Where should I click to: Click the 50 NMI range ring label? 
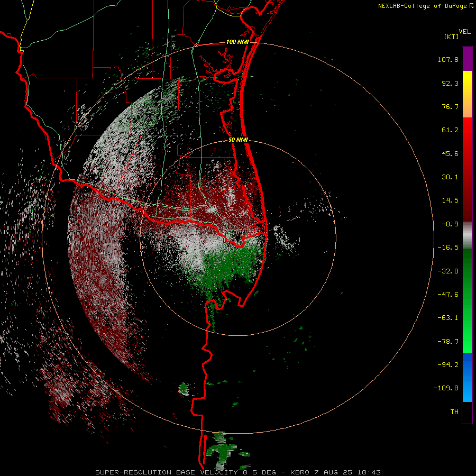point(238,140)
